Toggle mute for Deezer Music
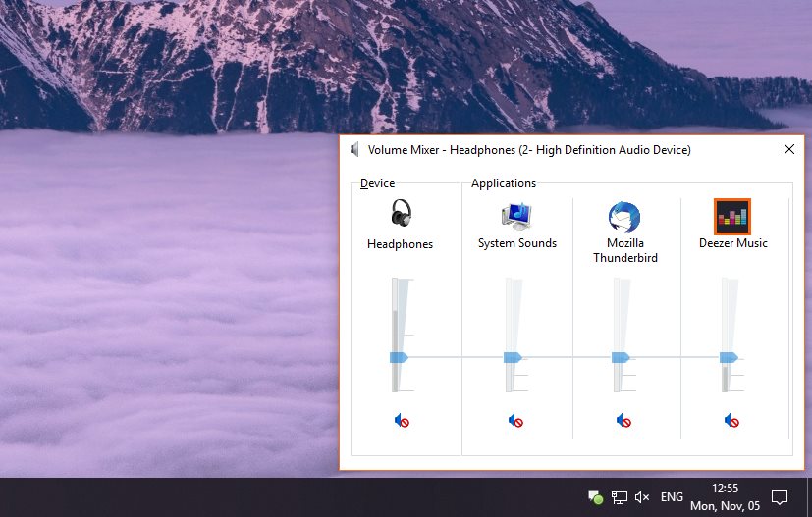Viewport: 812px width, 517px height. (x=731, y=420)
